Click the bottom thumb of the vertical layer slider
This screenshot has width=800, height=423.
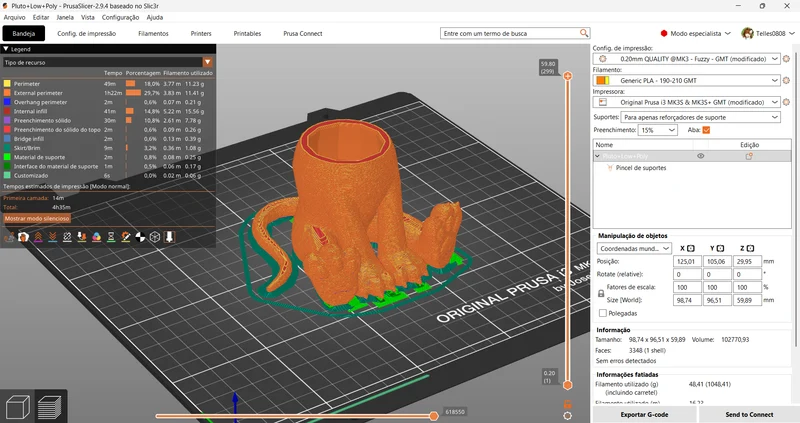(567, 385)
